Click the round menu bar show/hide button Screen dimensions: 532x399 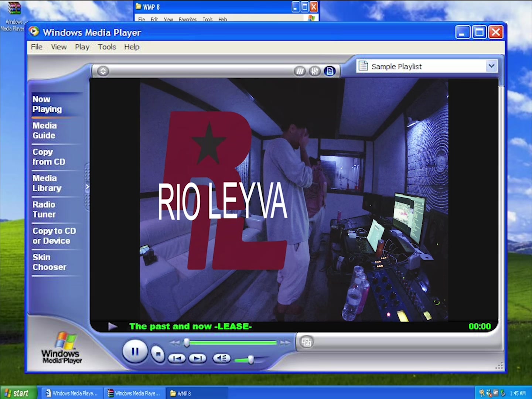pyautogui.click(x=103, y=71)
